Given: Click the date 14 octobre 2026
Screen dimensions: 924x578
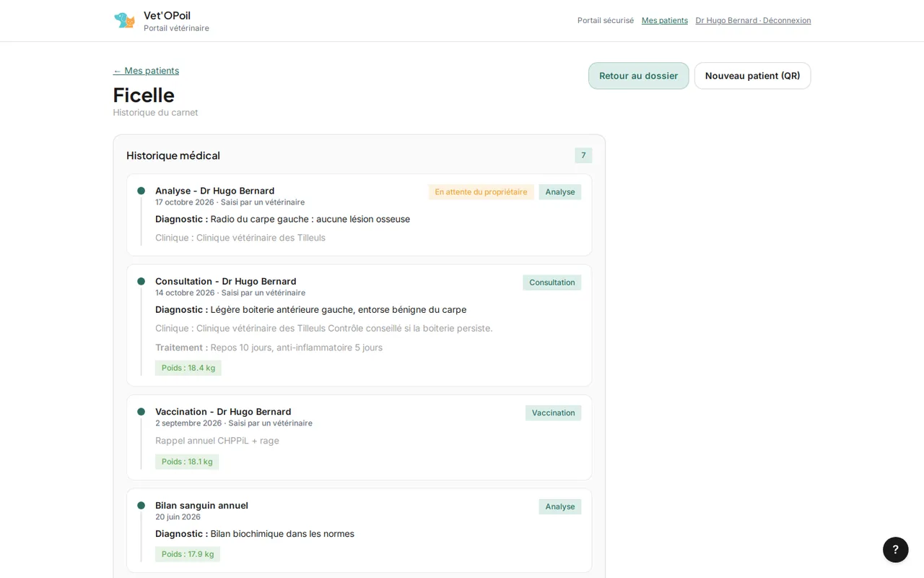Looking at the screenshot, I should coord(185,293).
